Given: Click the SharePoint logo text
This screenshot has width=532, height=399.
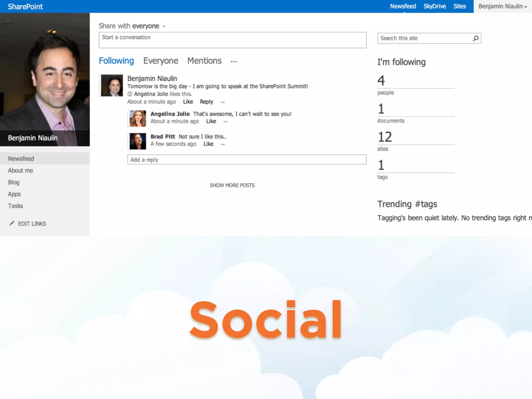Looking at the screenshot, I should pos(25,6).
